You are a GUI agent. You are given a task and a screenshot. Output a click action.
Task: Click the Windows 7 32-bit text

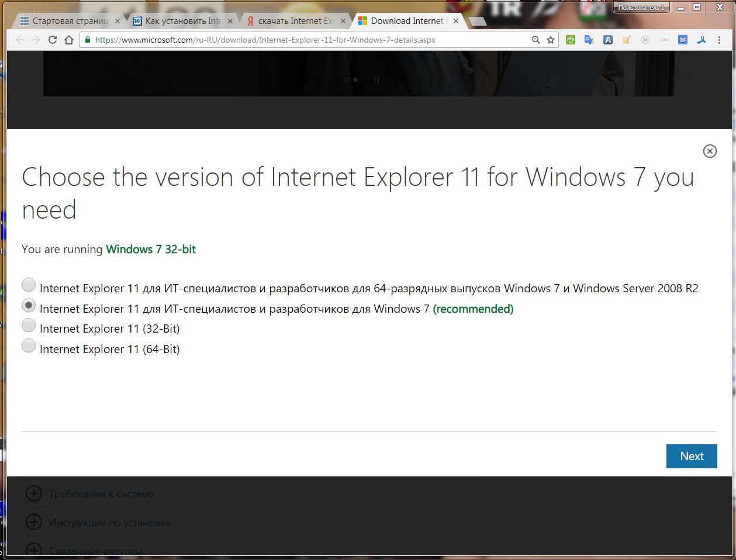pos(151,249)
